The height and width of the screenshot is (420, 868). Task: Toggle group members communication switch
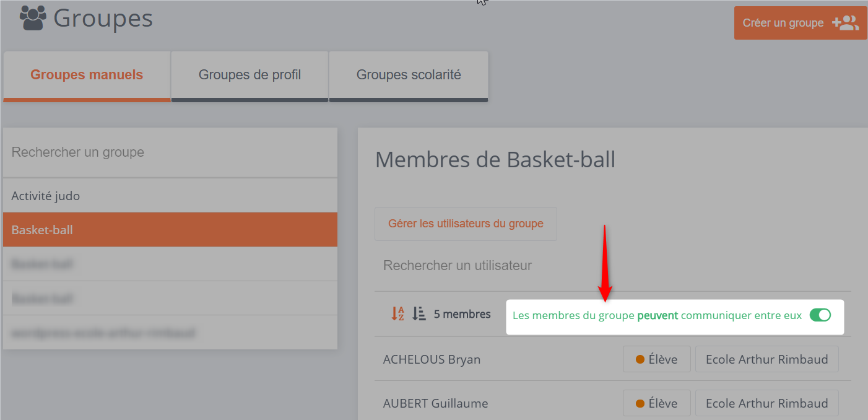820,315
